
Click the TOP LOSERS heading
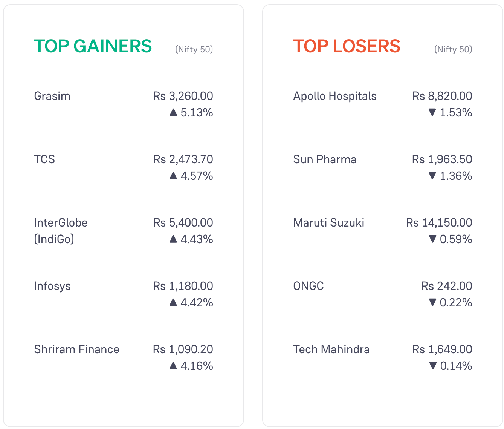click(347, 46)
